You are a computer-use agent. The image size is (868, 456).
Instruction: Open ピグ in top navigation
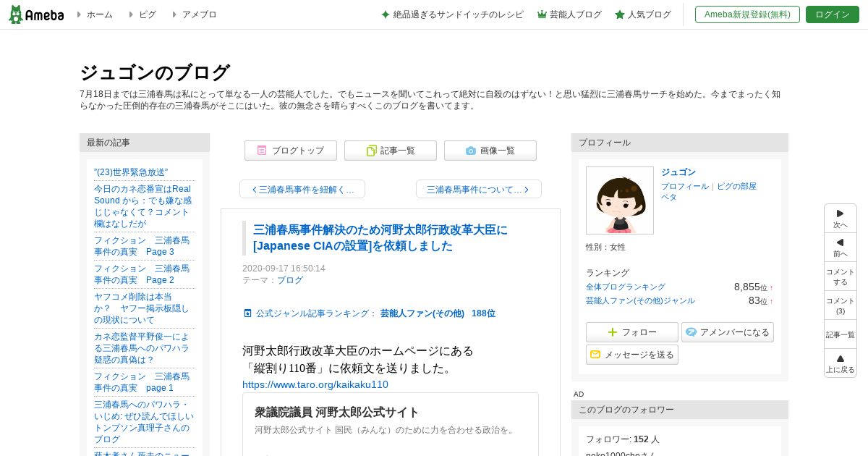tap(147, 14)
